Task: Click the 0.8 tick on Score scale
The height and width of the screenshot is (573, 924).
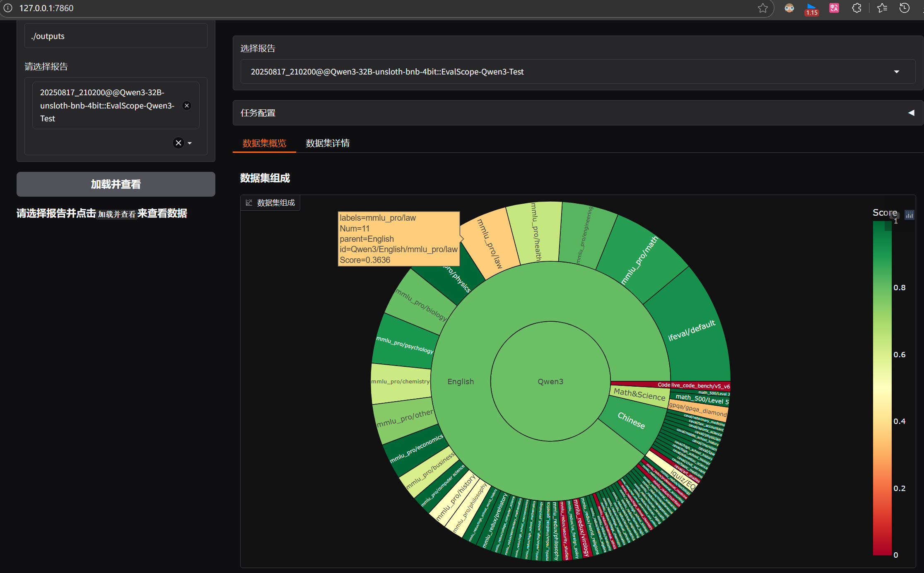Action: point(899,287)
